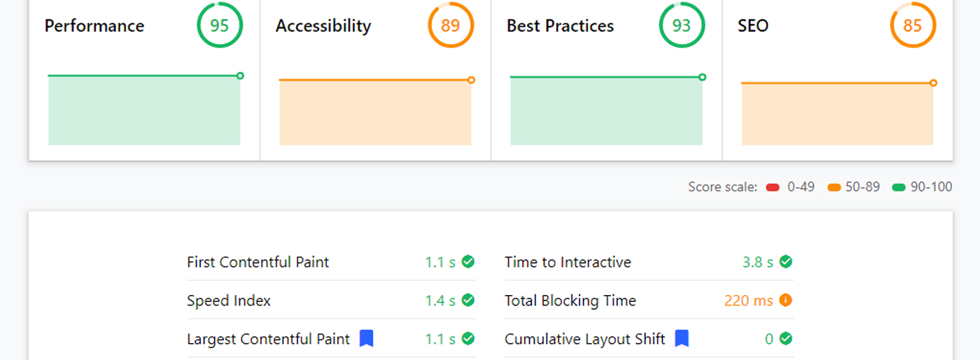Click the green check next to First Contentful Paint

468,262
